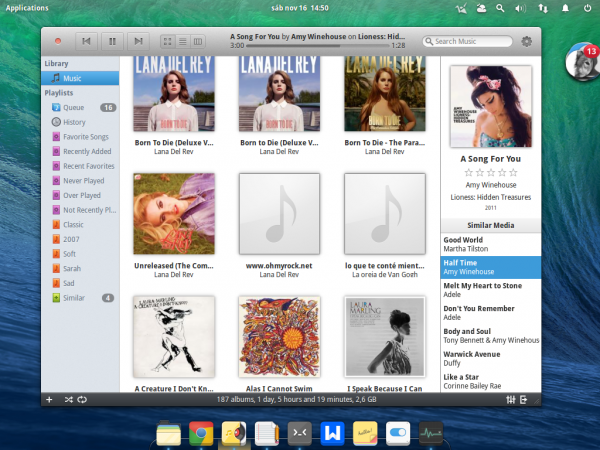This screenshot has width=600, height=450.
Task: Close the music player window
Action: tap(58, 41)
